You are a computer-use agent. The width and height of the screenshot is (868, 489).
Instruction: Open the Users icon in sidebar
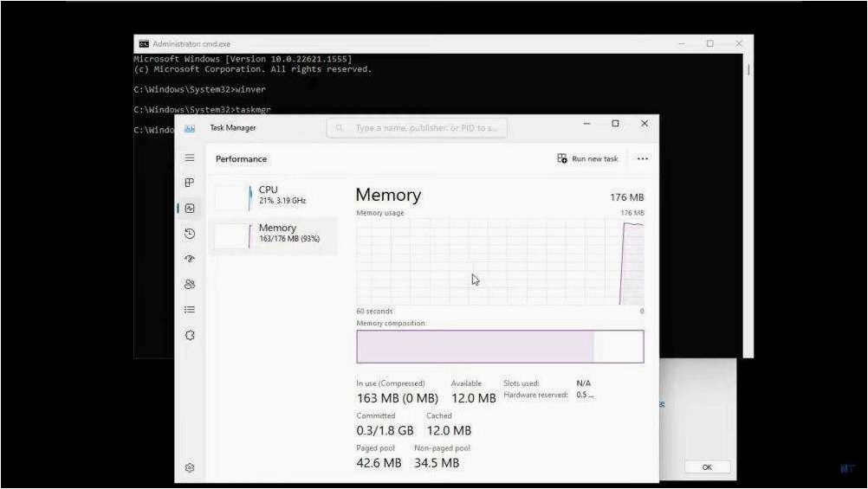pyautogui.click(x=190, y=285)
